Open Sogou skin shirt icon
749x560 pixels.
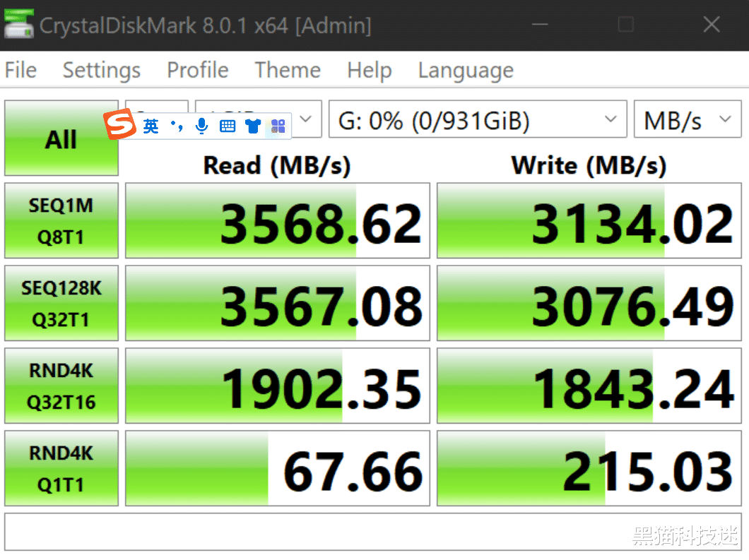[x=253, y=126]
